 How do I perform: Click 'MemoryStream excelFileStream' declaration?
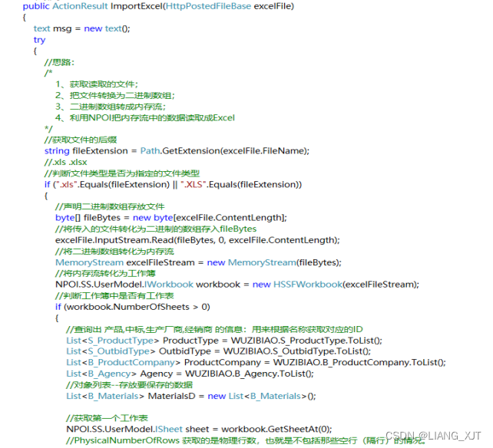(198, 262)
